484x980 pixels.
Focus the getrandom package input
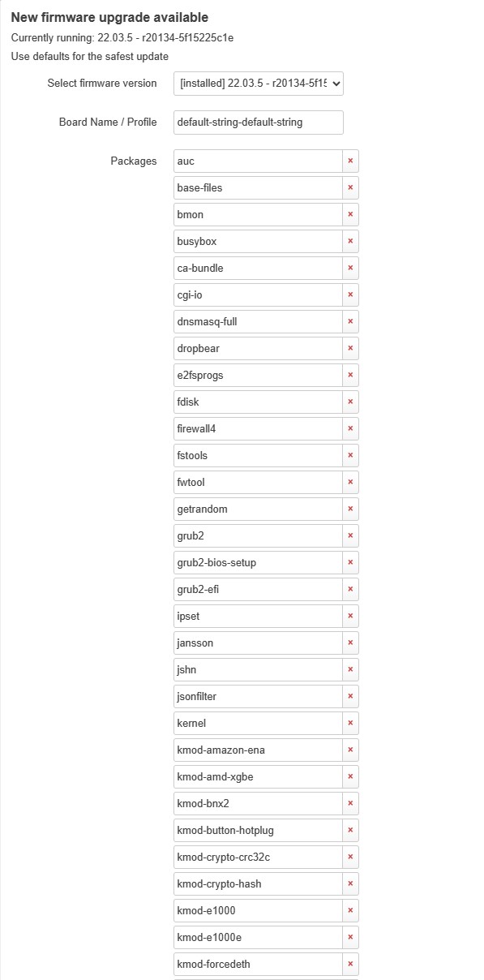(258, 509)
